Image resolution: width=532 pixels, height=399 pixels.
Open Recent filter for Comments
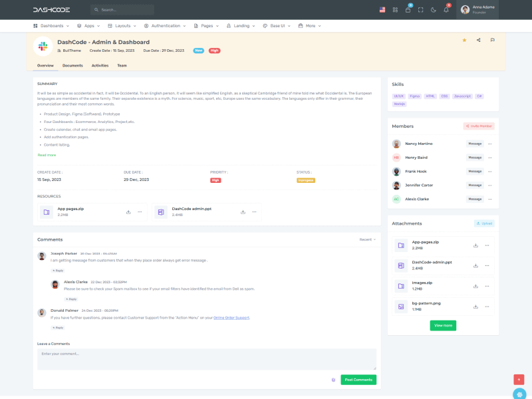click(364, 239)
